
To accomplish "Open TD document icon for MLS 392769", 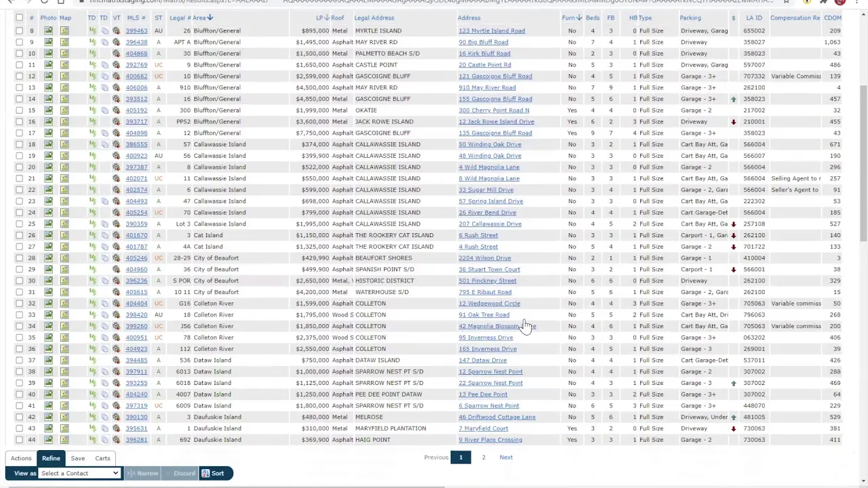I will point(104,65).
